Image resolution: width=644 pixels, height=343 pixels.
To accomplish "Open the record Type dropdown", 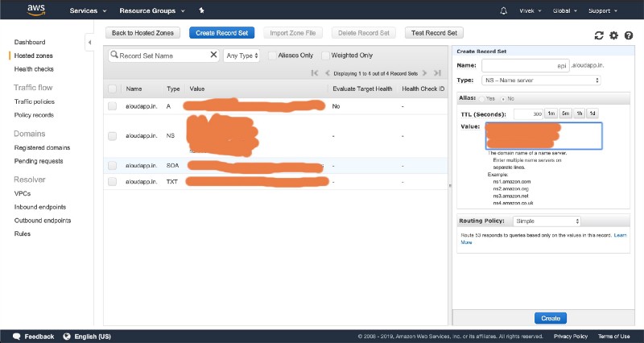I will (541, 81).
